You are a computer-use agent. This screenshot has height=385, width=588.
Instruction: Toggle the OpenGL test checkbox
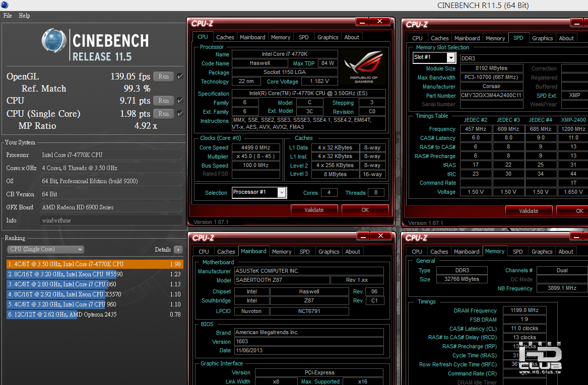click(180, 76)
